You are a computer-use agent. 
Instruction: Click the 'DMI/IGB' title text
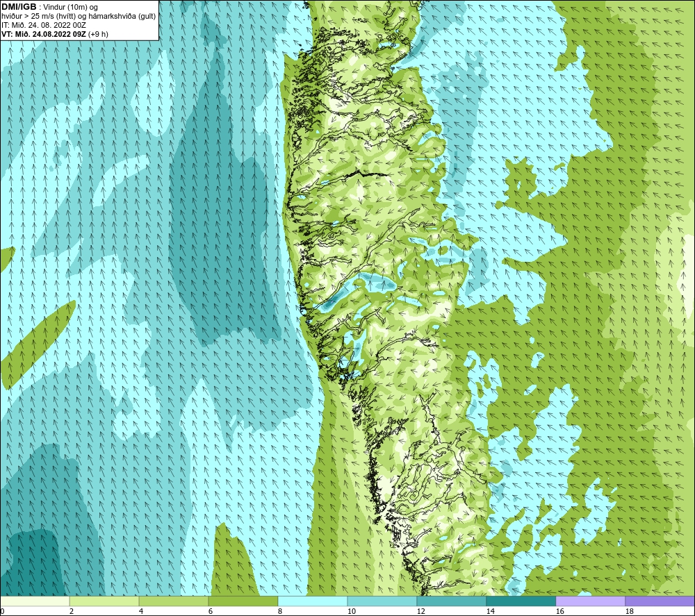point(19,7)
